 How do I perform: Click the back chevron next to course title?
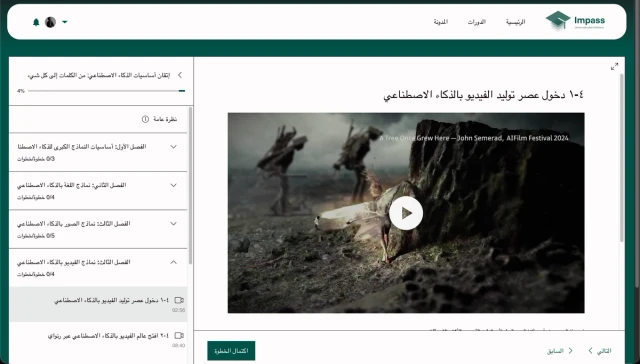pyautogui.click(x=180, y=75)
